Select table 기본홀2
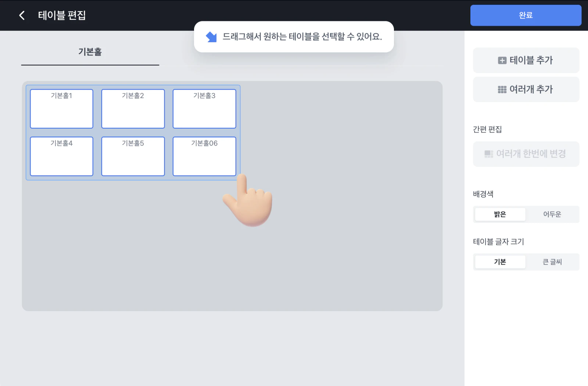The width and height of the screenshot is (588, 386). [133, 109]
